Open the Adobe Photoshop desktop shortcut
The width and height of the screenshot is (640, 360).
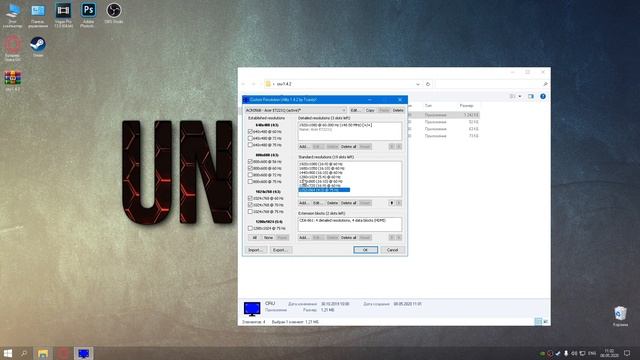(x=88, y=15)
